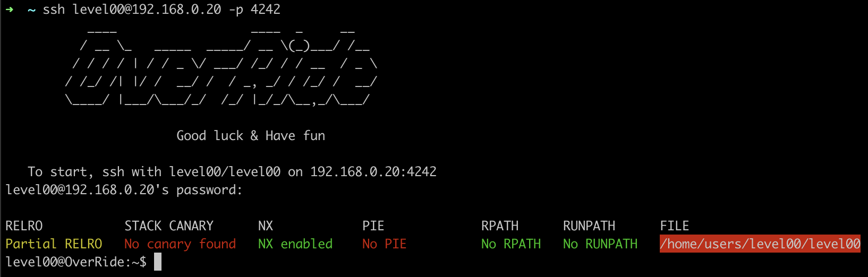This screenshot has height=277, width=868.
Task: Click the PIE column header
Action: pyautogui.click(x=373, y=226)
